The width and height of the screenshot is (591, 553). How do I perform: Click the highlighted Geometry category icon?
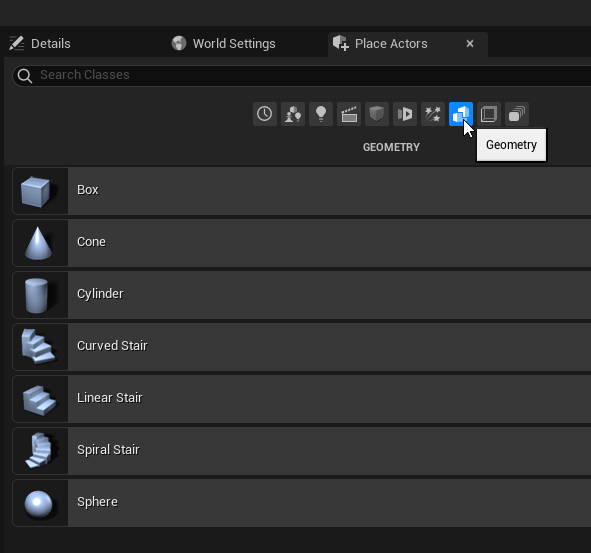(x=461, y=114)
